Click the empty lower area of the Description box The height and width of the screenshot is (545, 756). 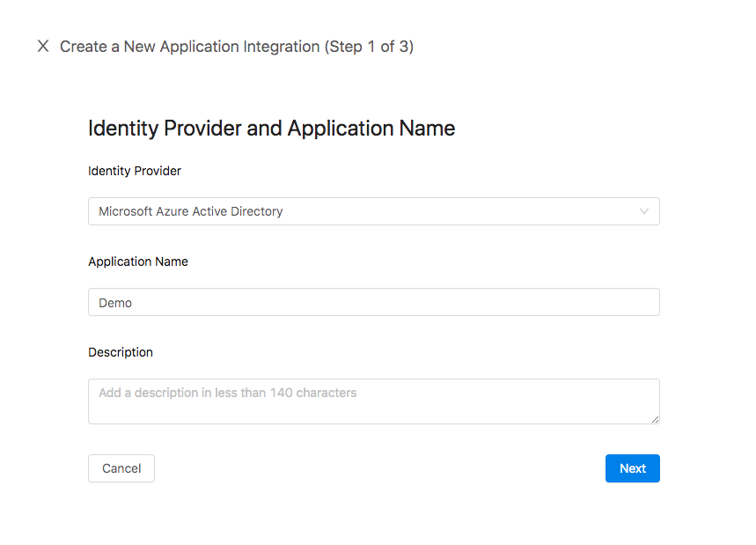(x=374, y=412)
